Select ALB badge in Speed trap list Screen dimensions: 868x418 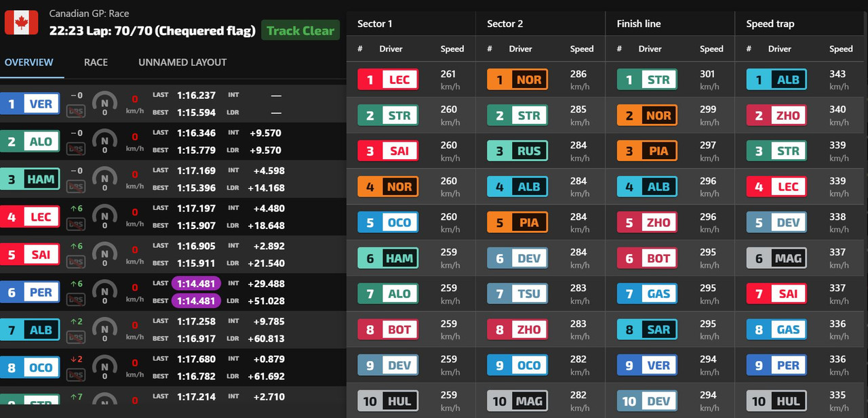pyautogui.click(x=776, y=80)
